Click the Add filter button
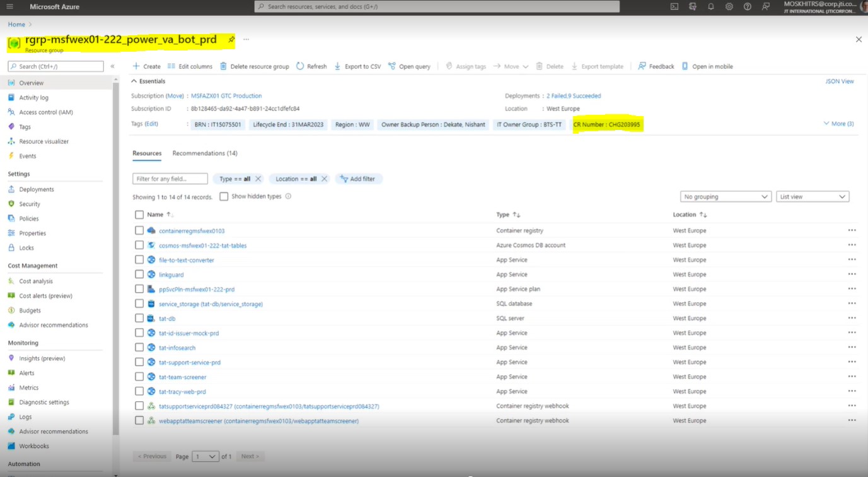The image size is (868, 477). tap(359, 179)
